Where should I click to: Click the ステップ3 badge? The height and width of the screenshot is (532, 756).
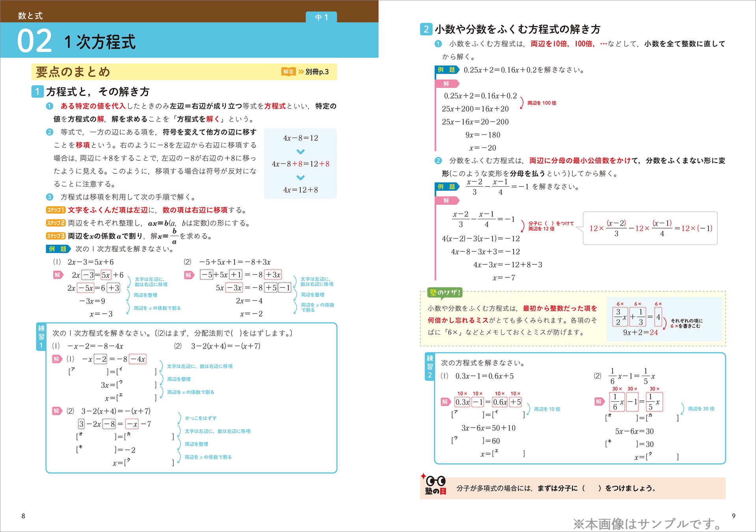(56, 236)
